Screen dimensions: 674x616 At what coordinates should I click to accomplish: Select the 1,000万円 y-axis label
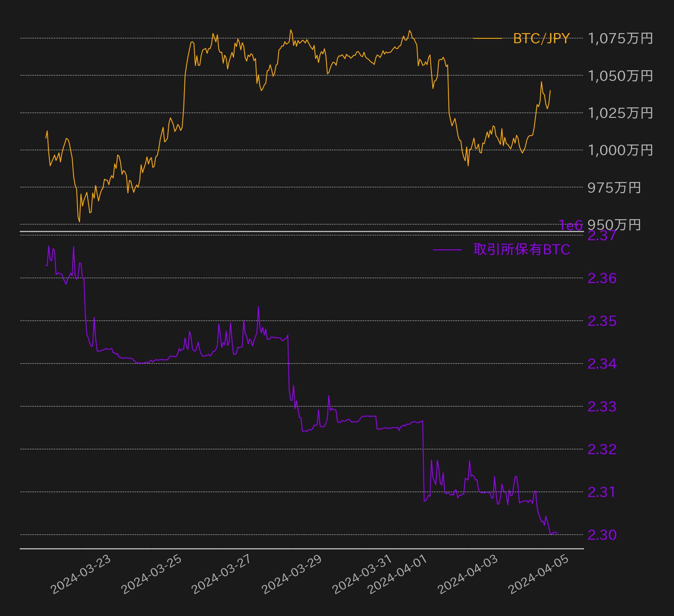coord(620,150)
